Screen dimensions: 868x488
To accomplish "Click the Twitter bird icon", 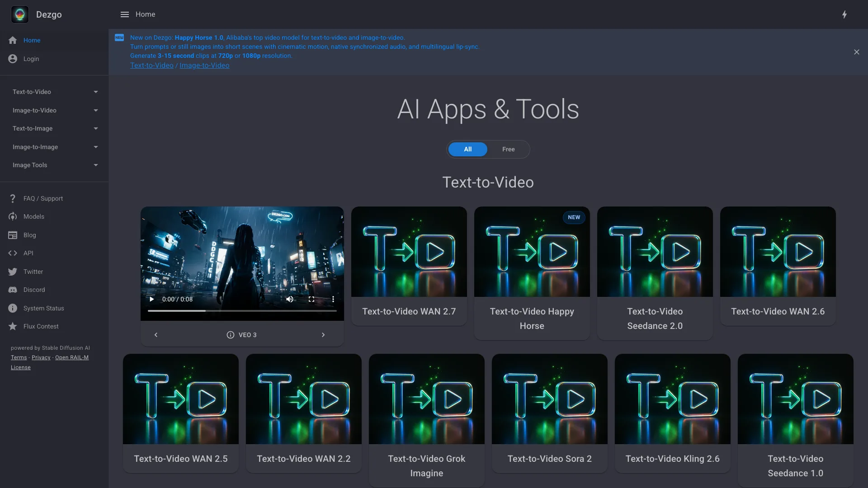I will 13,272.
